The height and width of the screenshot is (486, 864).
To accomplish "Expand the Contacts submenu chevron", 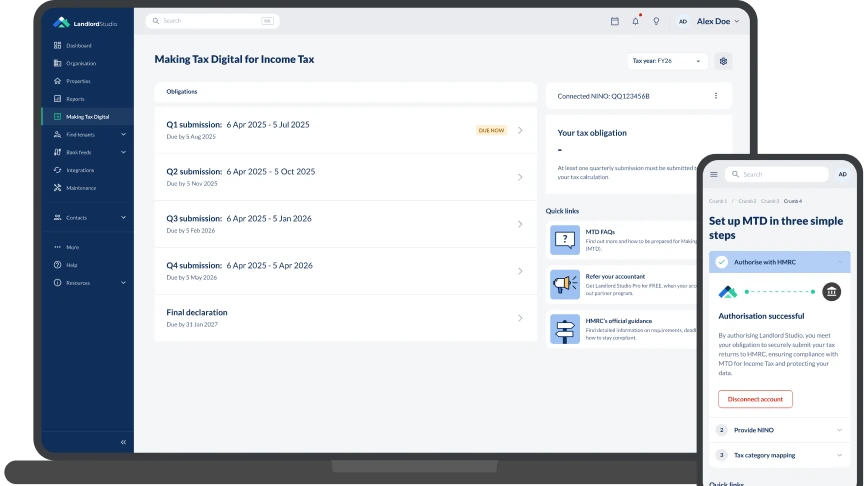I will pos(123,218).
